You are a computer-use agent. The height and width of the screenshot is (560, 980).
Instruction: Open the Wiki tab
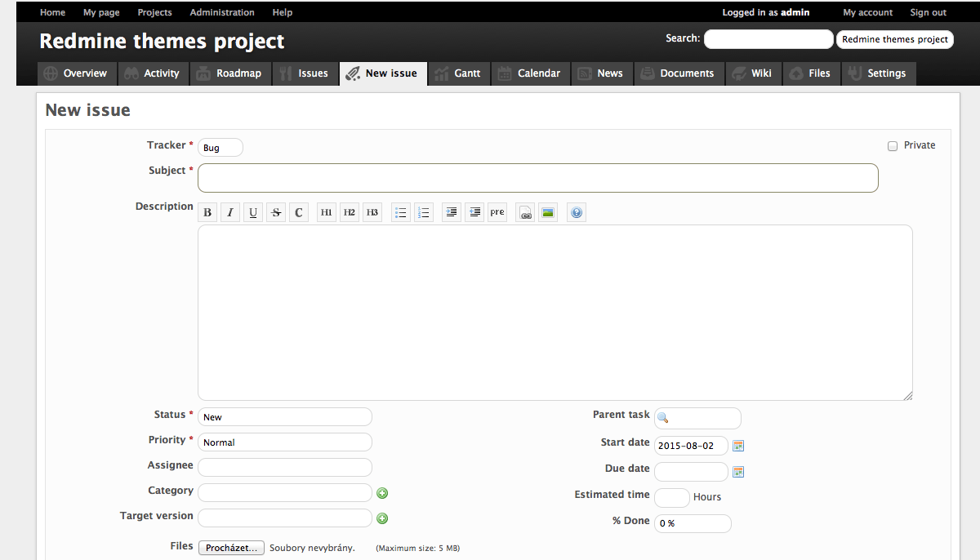pos(752,73)
